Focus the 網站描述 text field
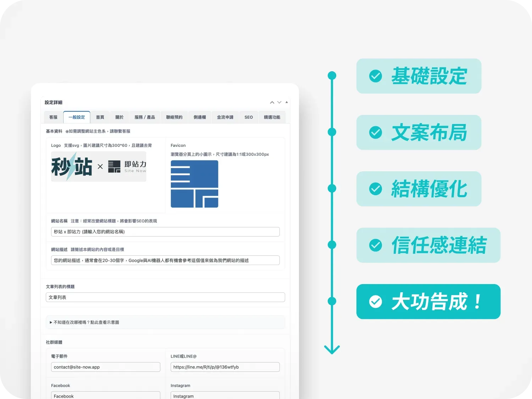The height and width of the screenshot is (399, 532). (165, 260)
